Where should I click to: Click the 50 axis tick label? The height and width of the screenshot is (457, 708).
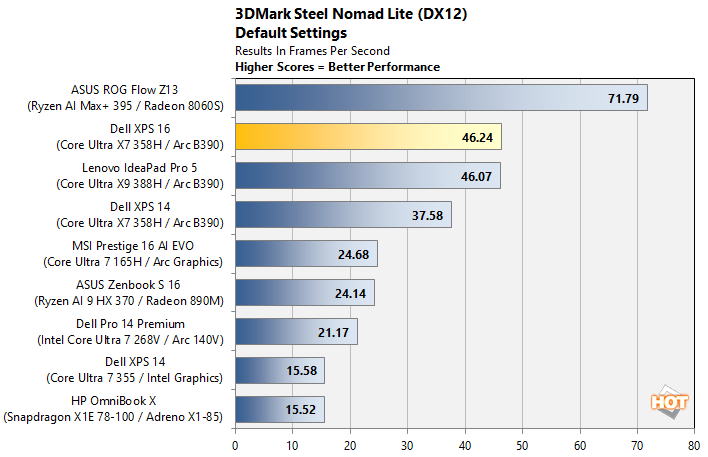522,446
